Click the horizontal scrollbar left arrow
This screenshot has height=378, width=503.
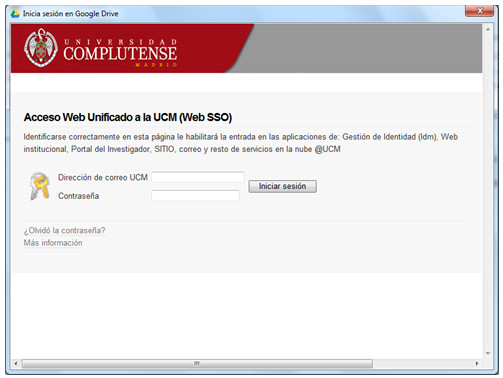(15, 363)
